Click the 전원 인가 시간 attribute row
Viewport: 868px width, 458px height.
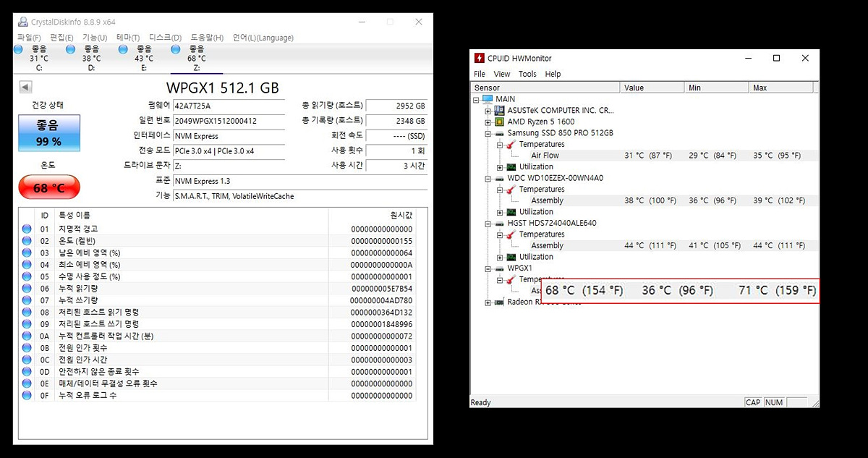[x=218, y=360]
